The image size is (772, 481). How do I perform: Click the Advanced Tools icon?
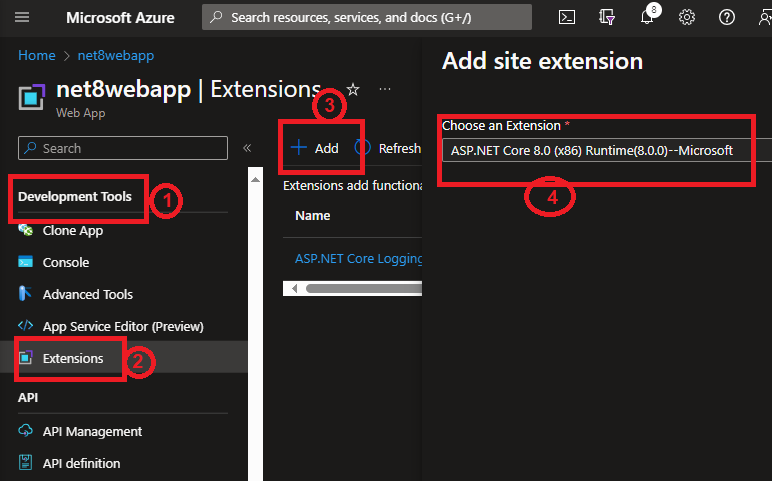click(25, 293)
